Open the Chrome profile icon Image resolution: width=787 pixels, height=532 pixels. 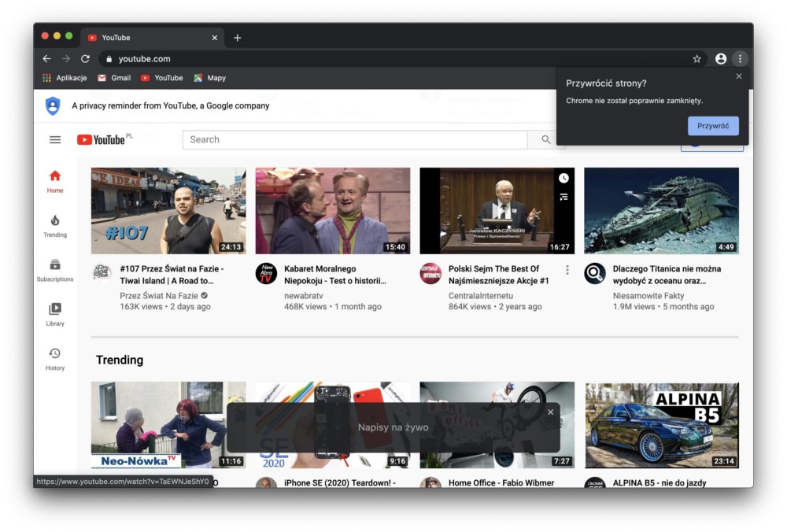tap(721, 59)
